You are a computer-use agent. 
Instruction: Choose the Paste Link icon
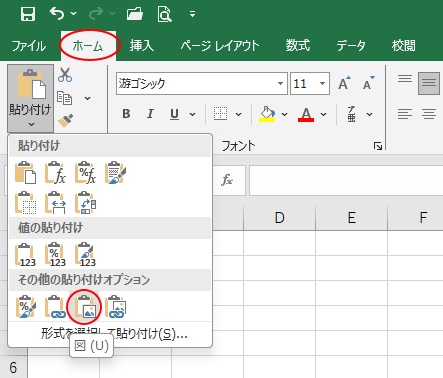55,307
